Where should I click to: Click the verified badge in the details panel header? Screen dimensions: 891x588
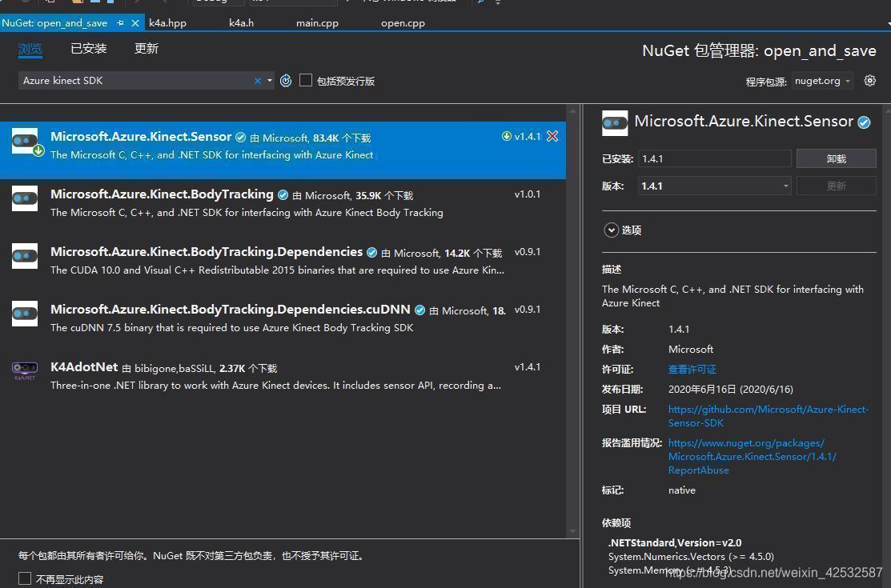tap(864, 122)
